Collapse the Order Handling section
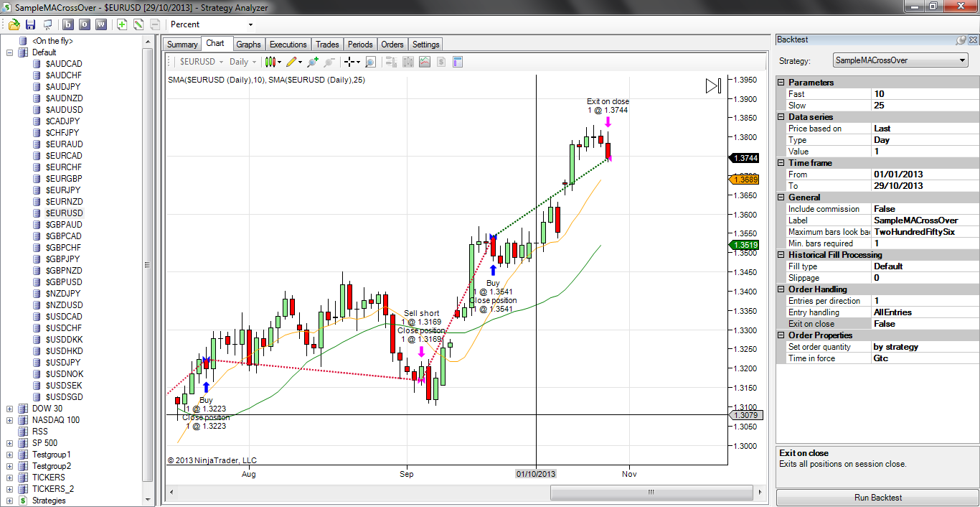Screen dimensions: 980x507 tap(782, 289)
